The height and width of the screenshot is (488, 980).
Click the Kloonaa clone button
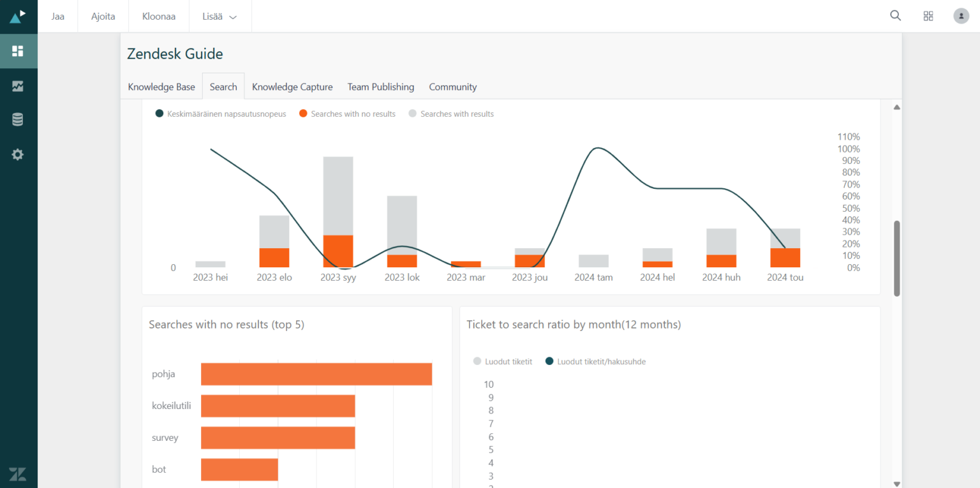pyautogui.click(x=159, y=17)
